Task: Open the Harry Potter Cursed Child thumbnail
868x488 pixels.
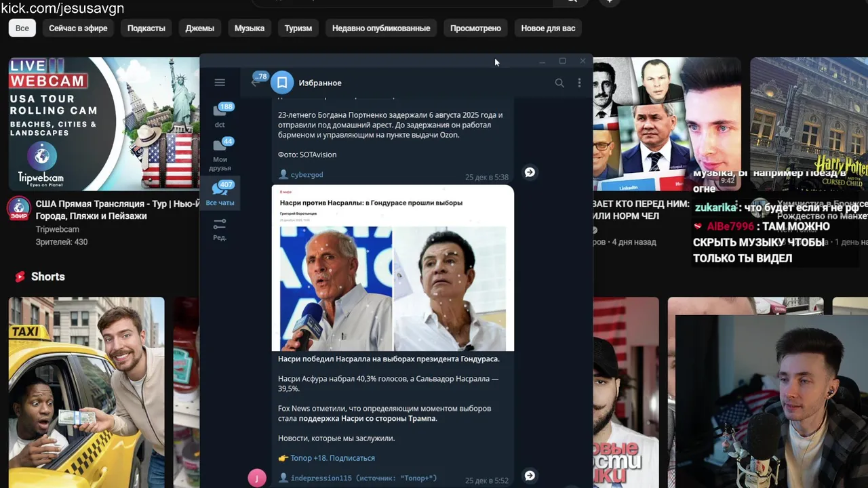Action: click(809, 123)
